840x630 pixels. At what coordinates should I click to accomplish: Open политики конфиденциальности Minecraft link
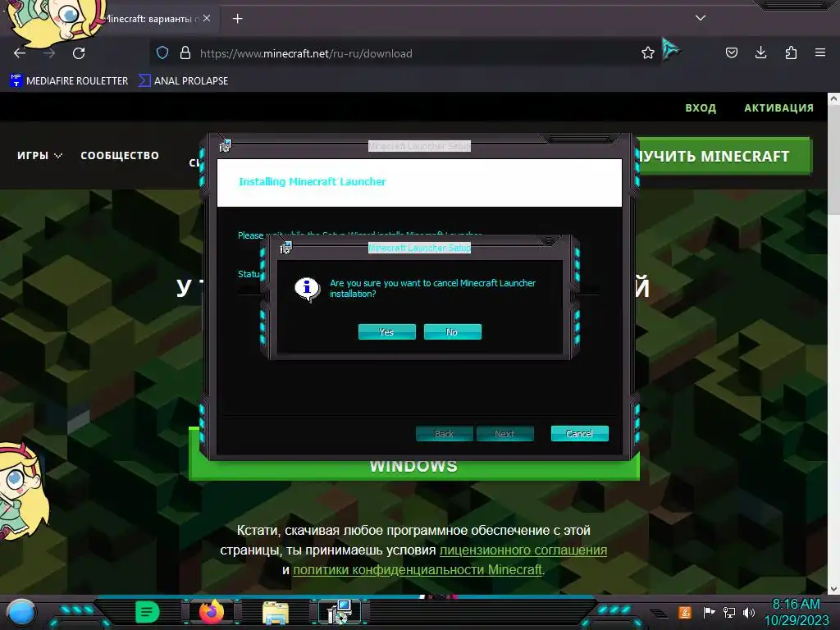point(418,570)
